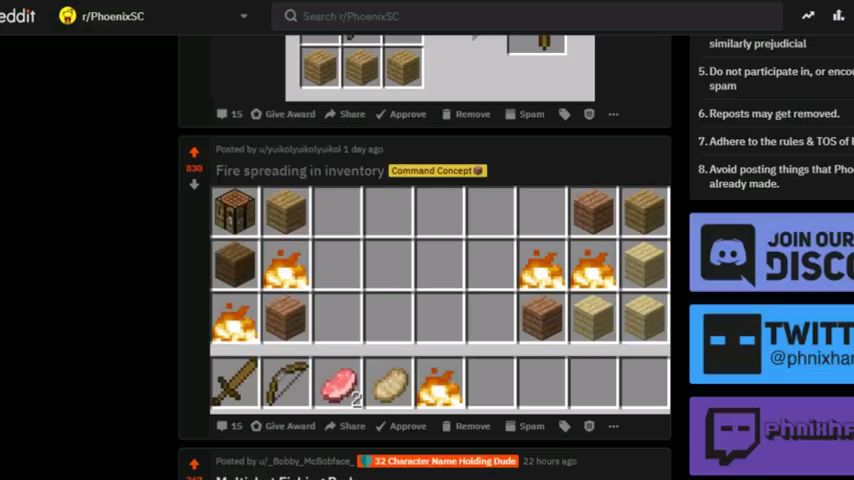Image resolution: width=854 pixels, height=480 pixels.
Task: Click the mod shield icon on Fire spreading post
Action: point(589,426)
